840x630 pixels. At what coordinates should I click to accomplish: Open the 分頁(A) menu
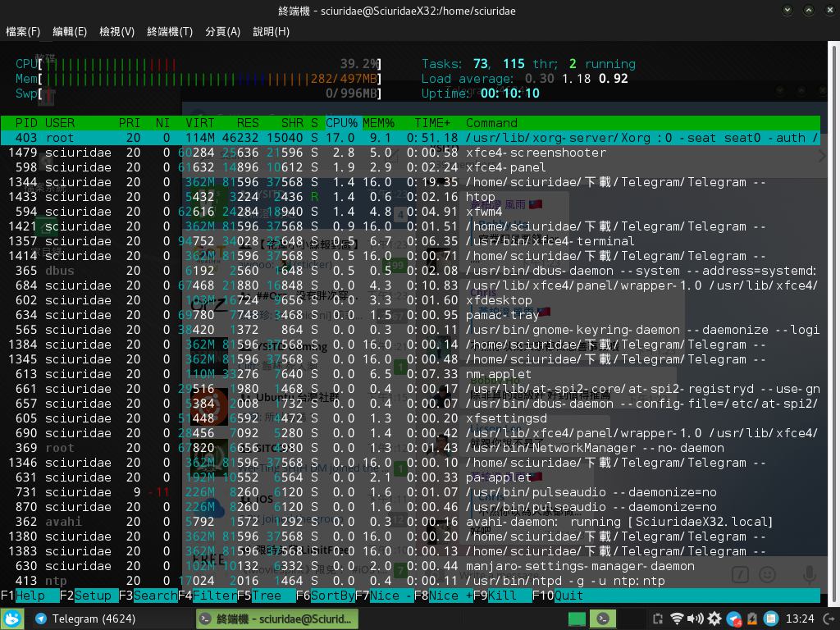pos(222,31)
